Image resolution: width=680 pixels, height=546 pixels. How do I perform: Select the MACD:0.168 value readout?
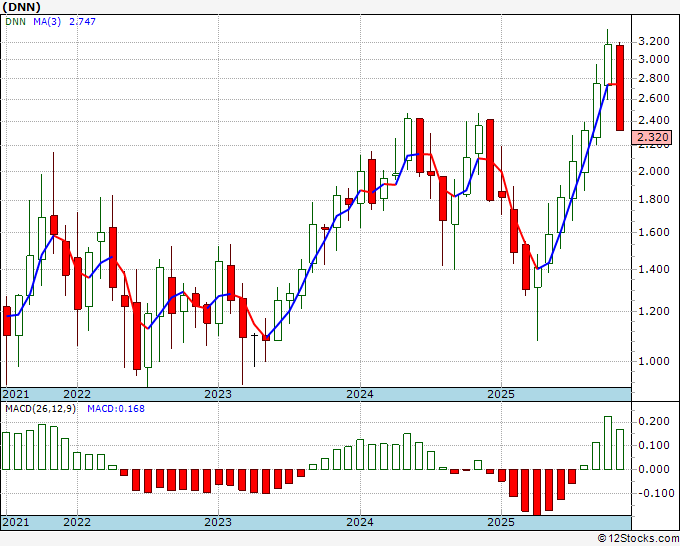pyautogui.click(x=116, y=409)
